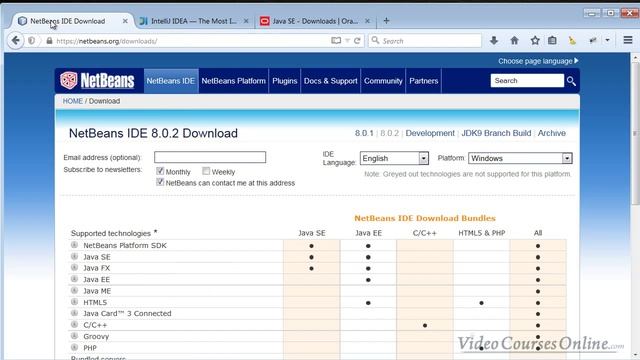Click the 'C/C++' bundle column header
640x360 pixels.
pos(424,233)
